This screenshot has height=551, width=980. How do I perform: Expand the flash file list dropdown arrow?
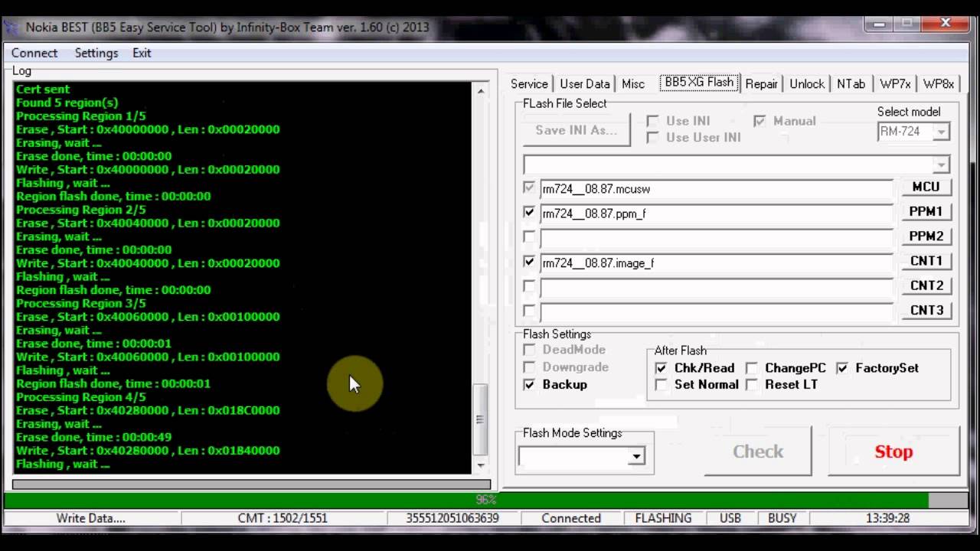(x=941, y=164)
